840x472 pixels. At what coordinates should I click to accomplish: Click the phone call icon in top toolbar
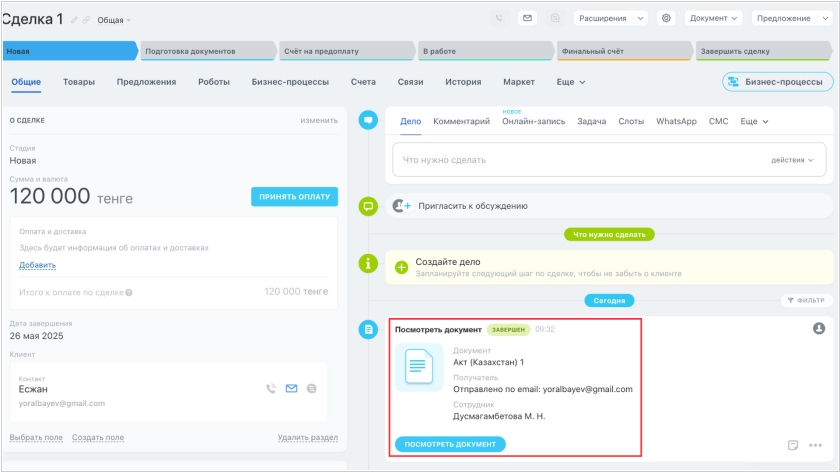coord(499,18)
